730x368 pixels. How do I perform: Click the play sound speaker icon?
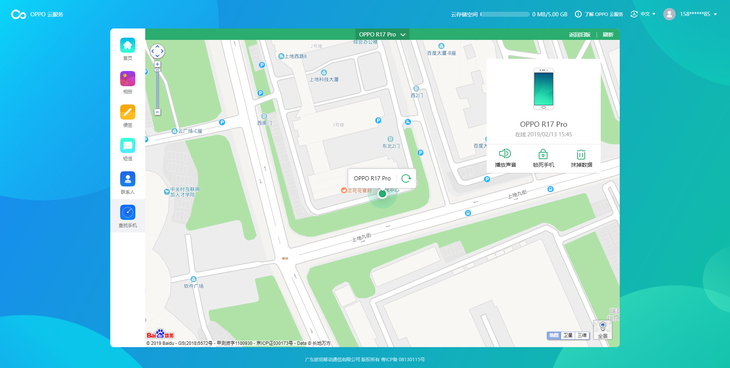[505, 154]
